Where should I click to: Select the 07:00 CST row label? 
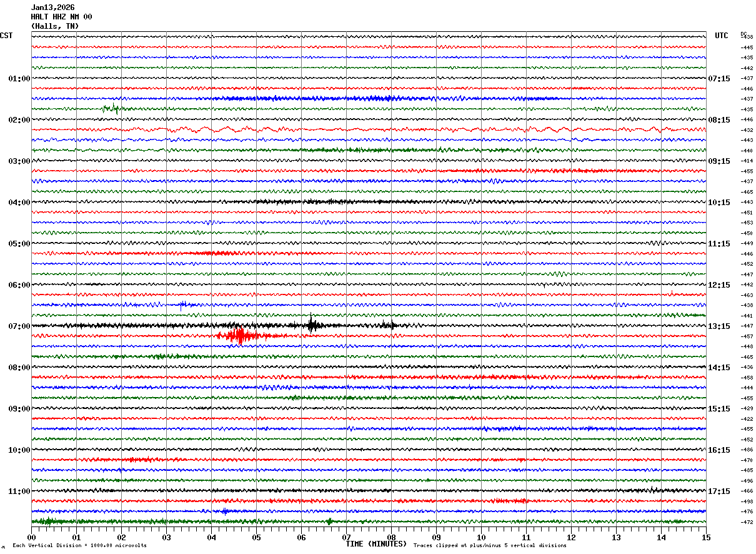[x=19, y=326]
